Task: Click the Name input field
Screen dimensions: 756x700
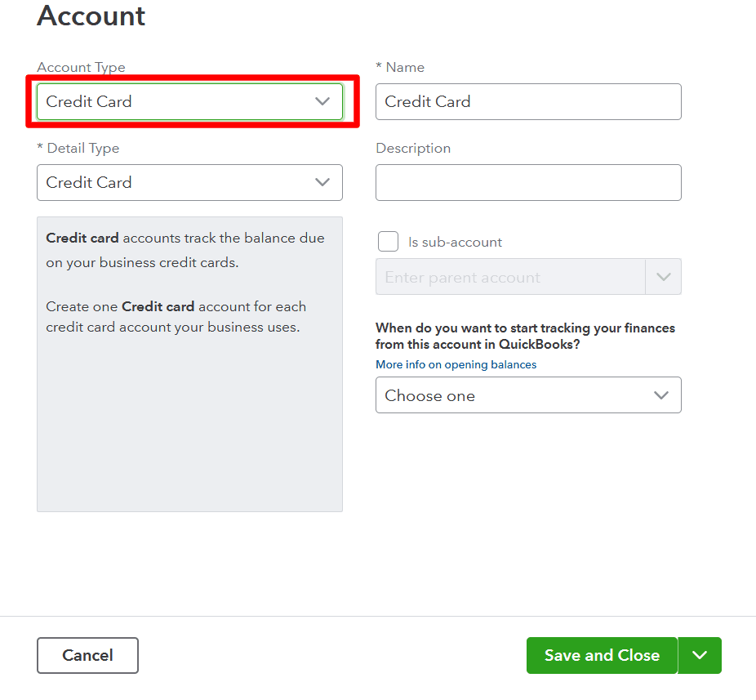Action: pos(528,102)
